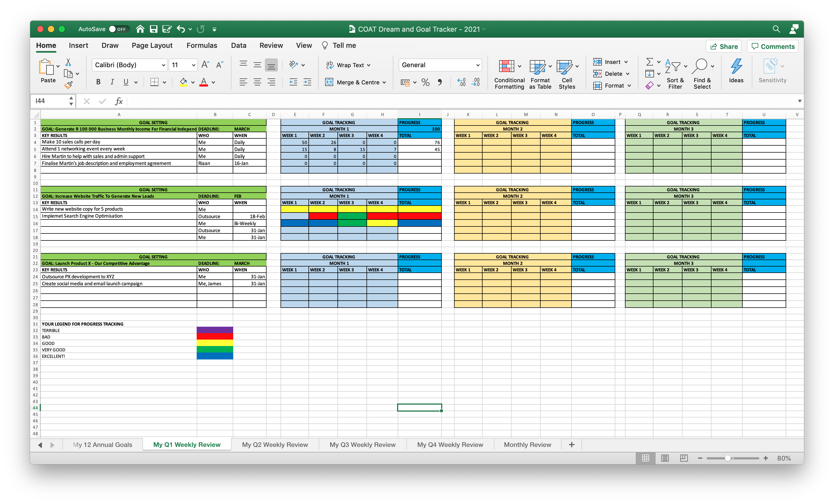Screen dimensions: 834x504
Task: Toggle Underline formatting
Action: click(x=126, y=82)
